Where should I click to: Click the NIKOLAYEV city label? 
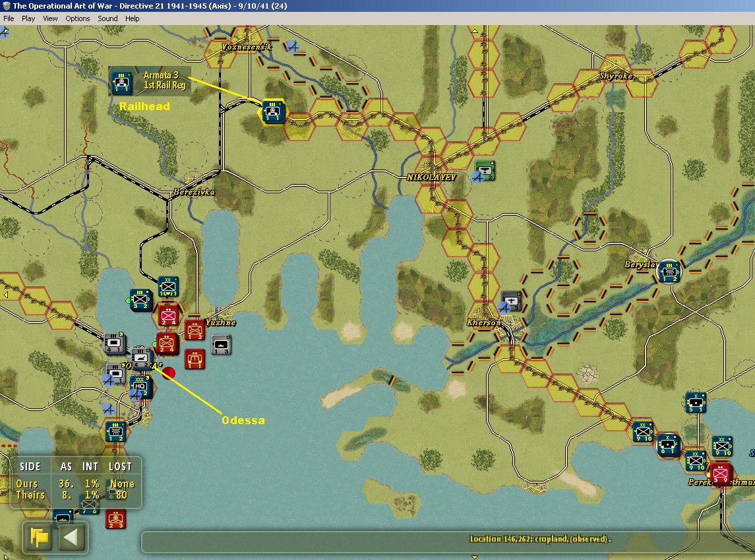[431, 177]
